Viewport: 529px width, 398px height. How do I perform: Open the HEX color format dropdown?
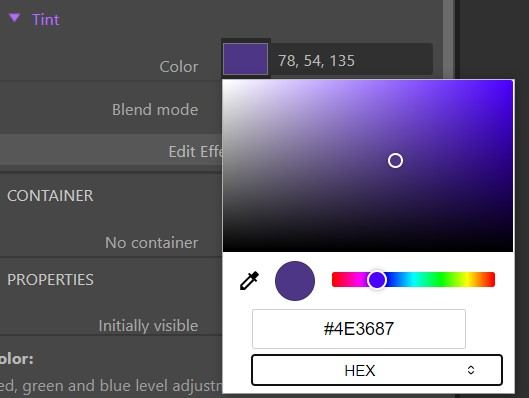(x=377, y=370)
